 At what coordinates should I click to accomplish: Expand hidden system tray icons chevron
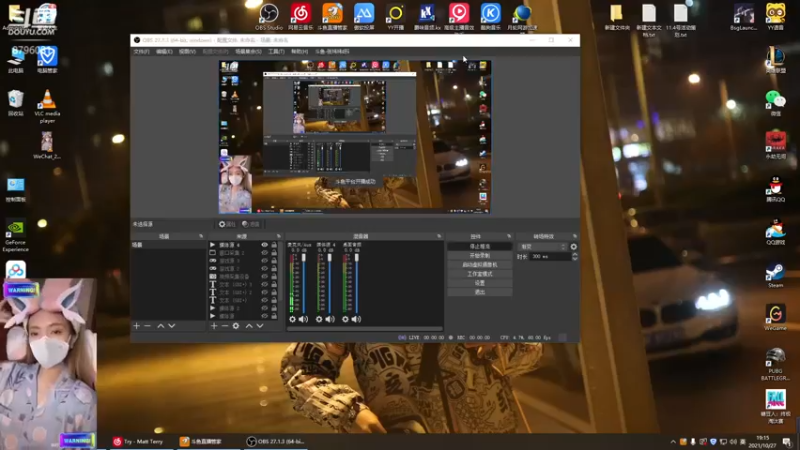pos(673,442)
